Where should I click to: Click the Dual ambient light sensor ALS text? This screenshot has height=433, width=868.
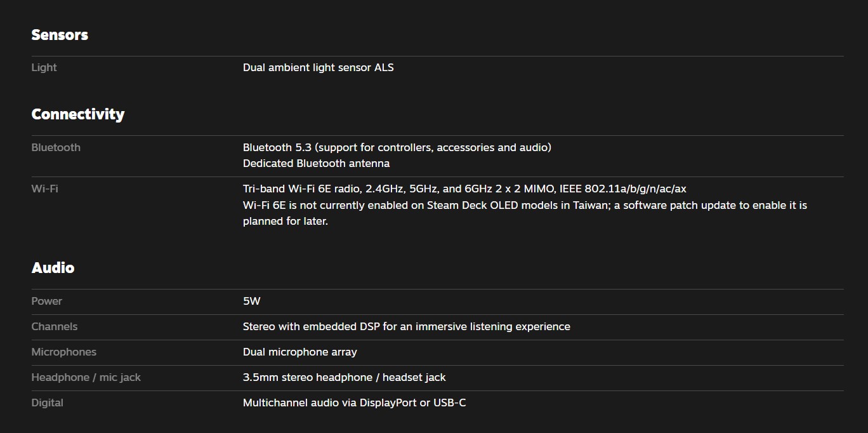318,67
